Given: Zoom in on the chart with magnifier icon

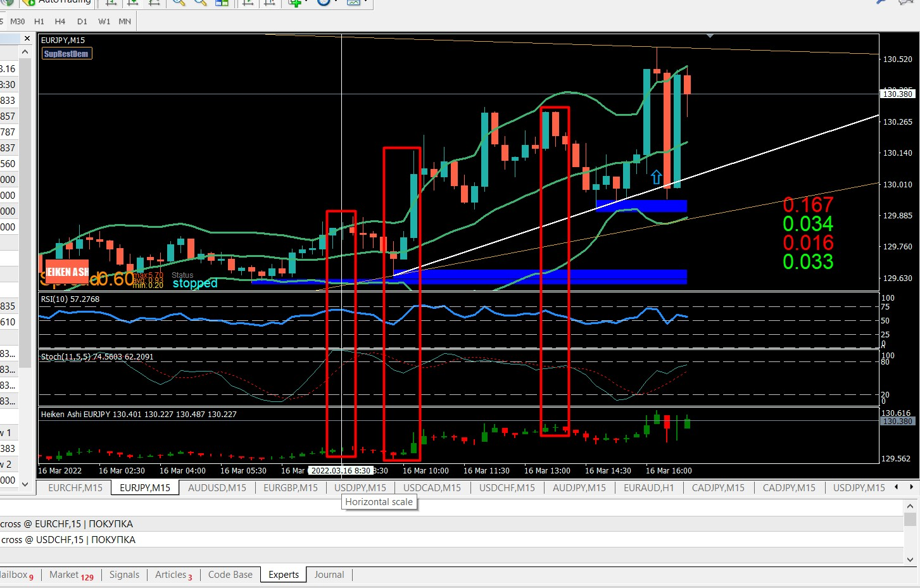Looking at the screenshot, I should 178,3.
